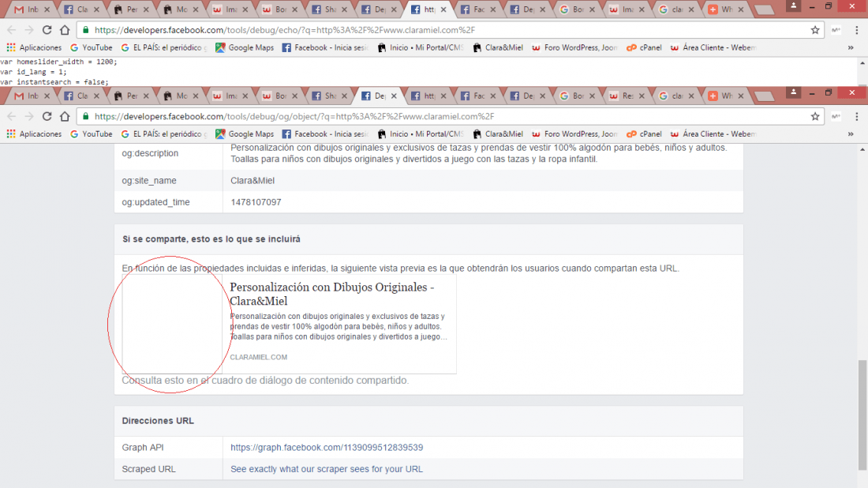Open Facebook - Inicia sesión bookmark in lower window
This screenshot has width=868, height=488.
pyautogui.click(x=325, y=134)
